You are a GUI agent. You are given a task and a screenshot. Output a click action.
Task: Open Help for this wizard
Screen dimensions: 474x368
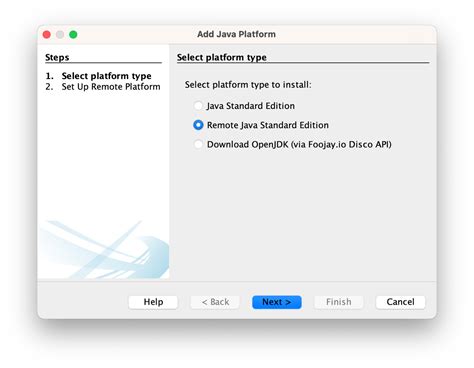153,302
